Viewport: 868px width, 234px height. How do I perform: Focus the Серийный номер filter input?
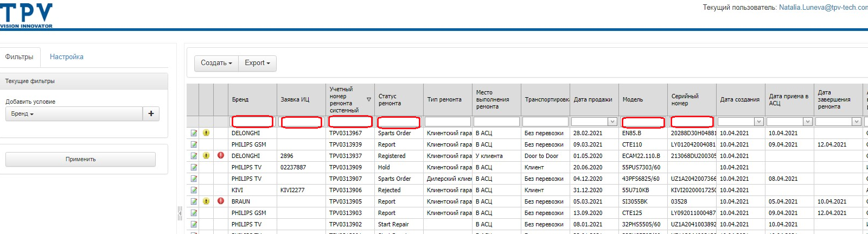click(692, 122)
